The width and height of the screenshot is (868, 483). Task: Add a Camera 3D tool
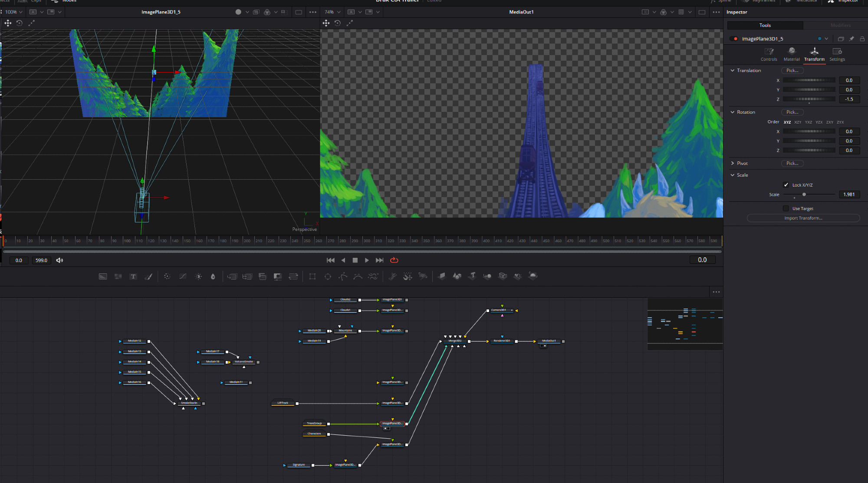pos(503,276)
